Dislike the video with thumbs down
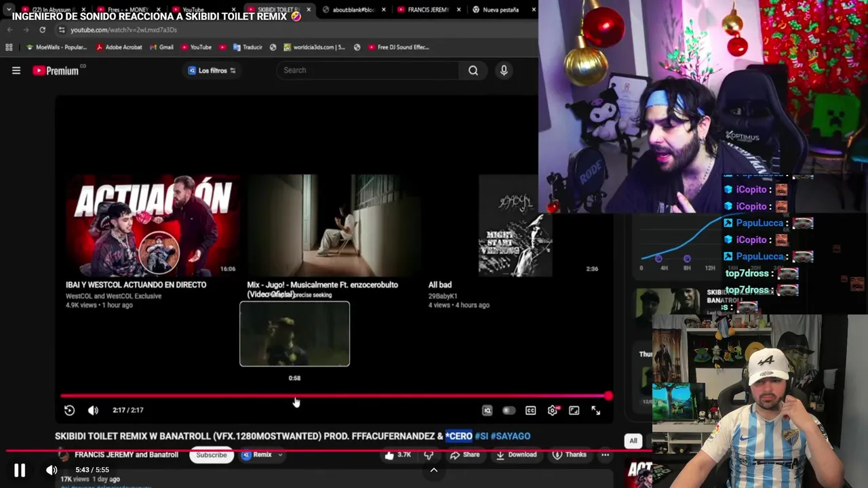Image resolution: width=868 pixels, height=488 pixels. [429, 455]
